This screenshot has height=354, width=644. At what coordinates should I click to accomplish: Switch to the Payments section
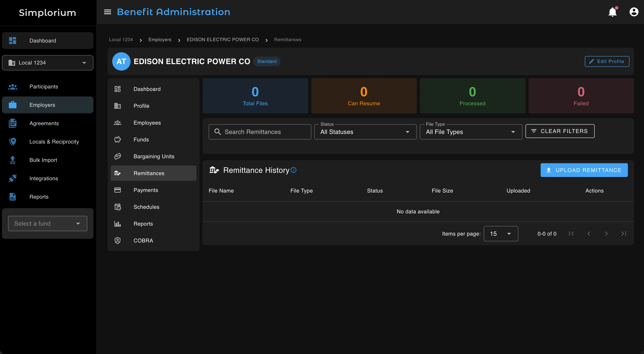click(146, 190)
